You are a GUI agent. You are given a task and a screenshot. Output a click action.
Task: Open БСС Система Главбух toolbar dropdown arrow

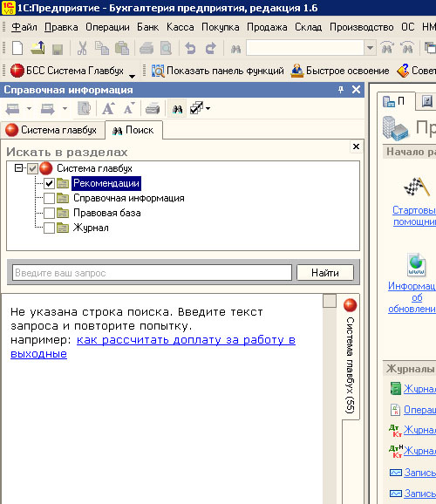(132, 76)
